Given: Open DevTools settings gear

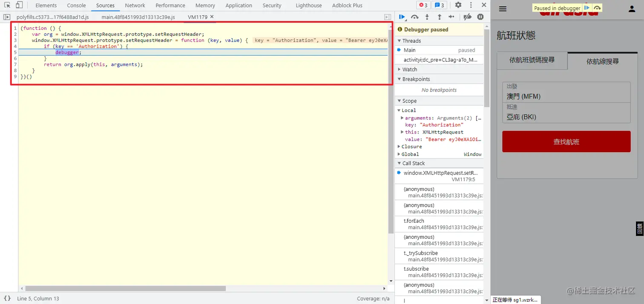Looking at the screenshot, I should 458,5.
